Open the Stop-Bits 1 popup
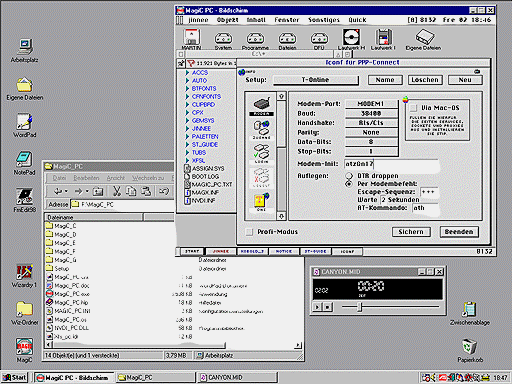 coord(371,152)
